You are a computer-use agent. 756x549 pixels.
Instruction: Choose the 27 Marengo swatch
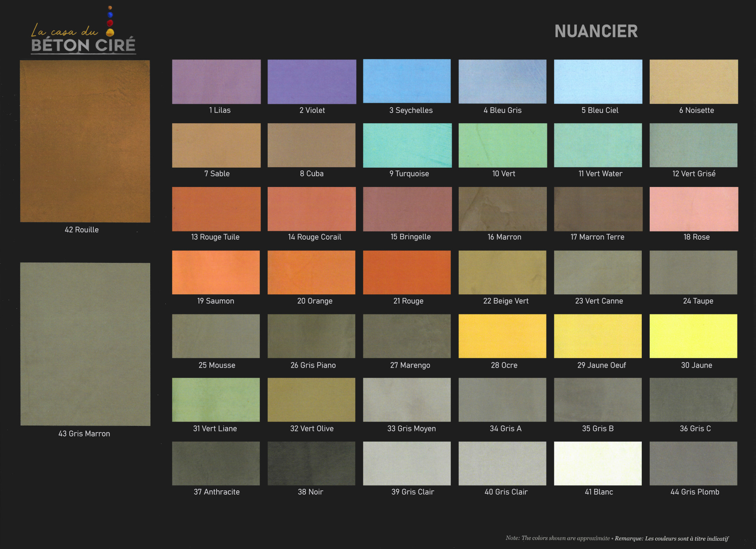[407, 336]
